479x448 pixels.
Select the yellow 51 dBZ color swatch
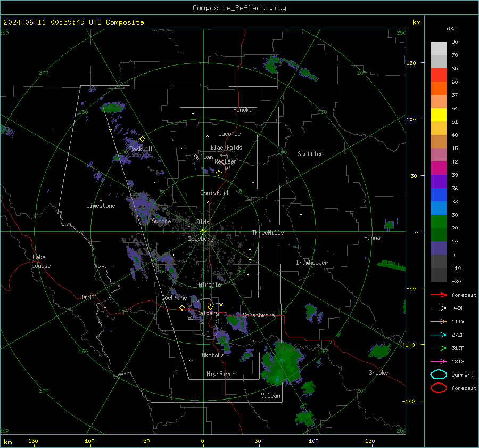pos(439,115)
